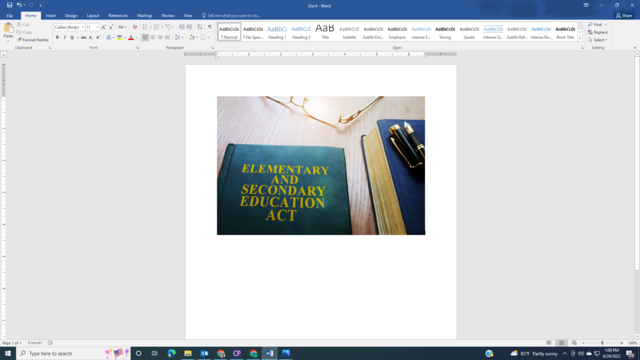Viewport: 640px width, 360px height.
Task: Click the Multilevel List icon
Action: pyautogui.click(x=168, y=27)
